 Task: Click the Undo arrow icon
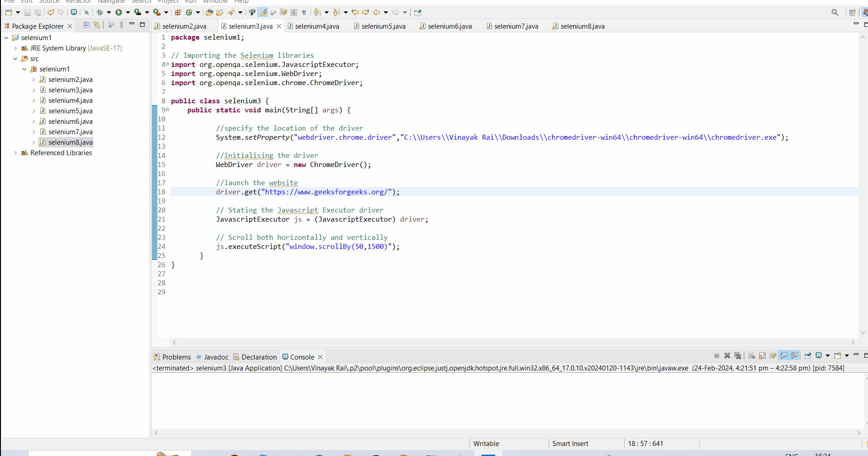(50, 12)
